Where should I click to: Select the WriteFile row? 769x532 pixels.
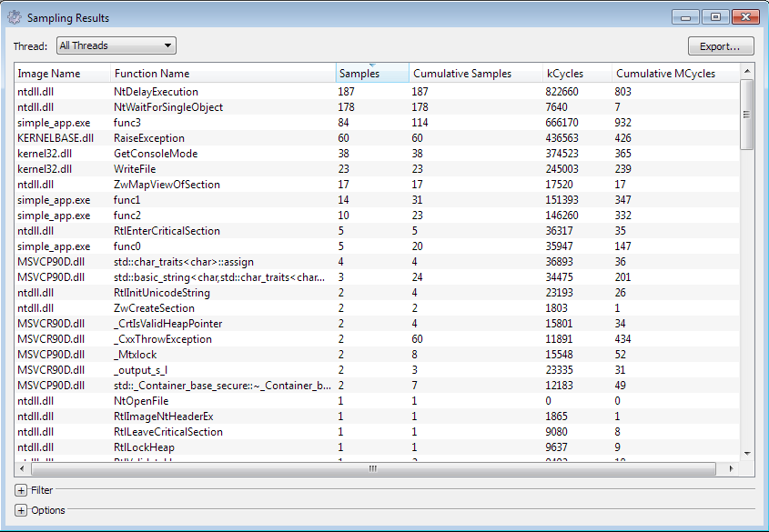point(377,169)
